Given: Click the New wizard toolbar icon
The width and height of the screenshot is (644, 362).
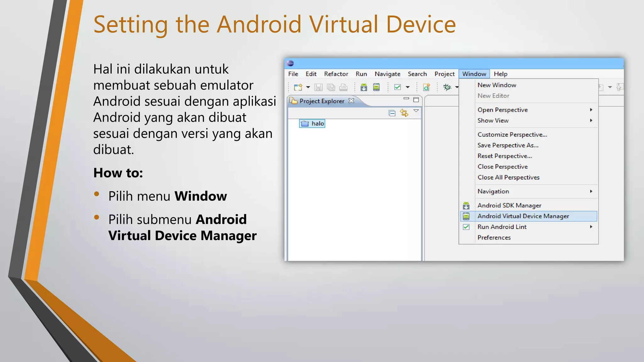Looking at the screenshot, I should [x=298, y=87].
